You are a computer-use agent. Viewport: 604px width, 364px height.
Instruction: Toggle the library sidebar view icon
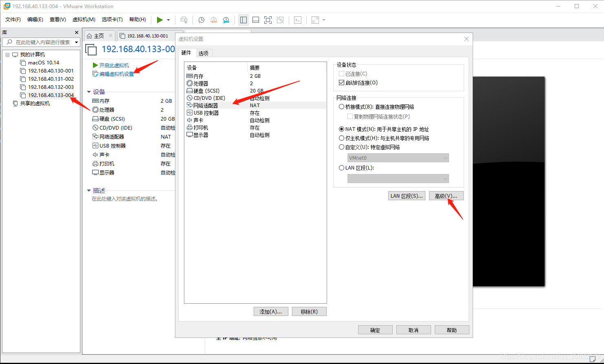coord(243,20)
